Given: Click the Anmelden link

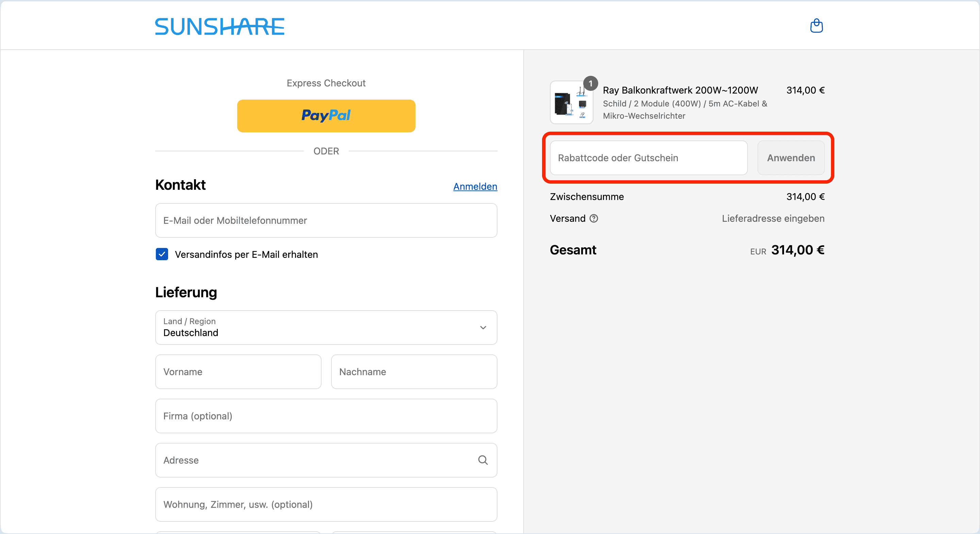Looking at the screenshot, I should point(475,186).
